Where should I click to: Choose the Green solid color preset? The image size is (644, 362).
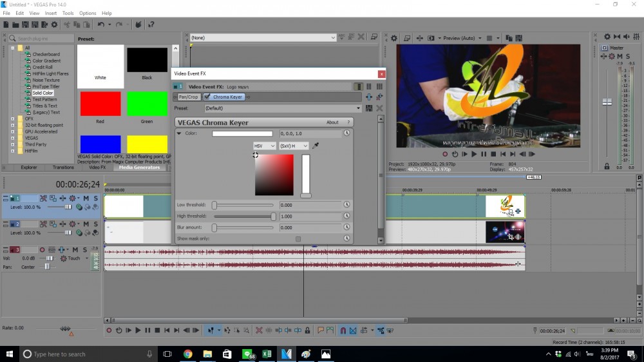click(x=147, y=104)
